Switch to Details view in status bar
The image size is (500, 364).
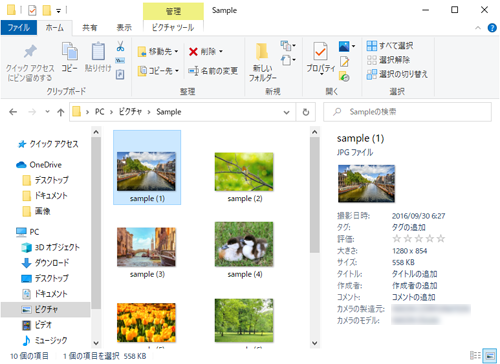coord(475,355)
